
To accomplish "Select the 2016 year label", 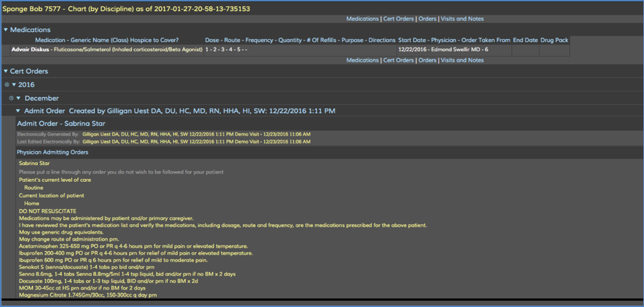I will pos(27,85).
